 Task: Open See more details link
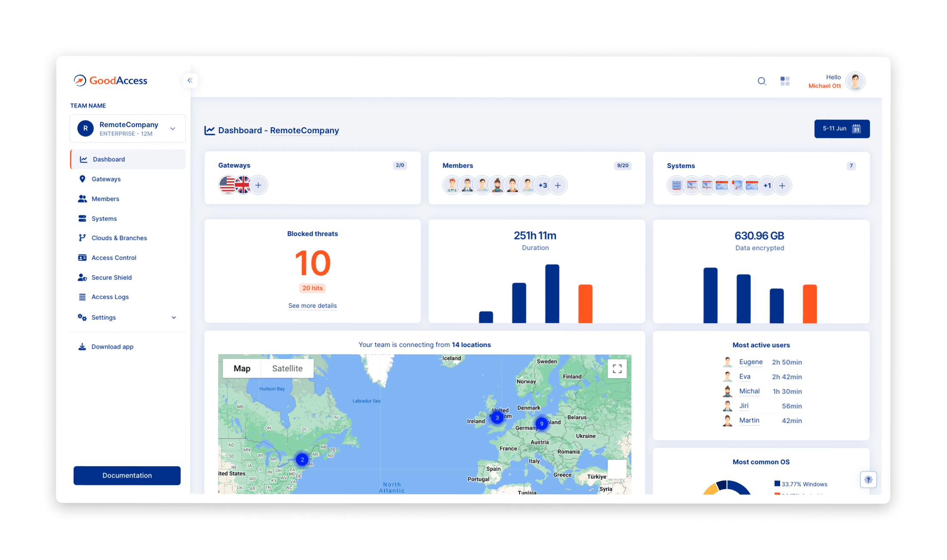[312, 306]
